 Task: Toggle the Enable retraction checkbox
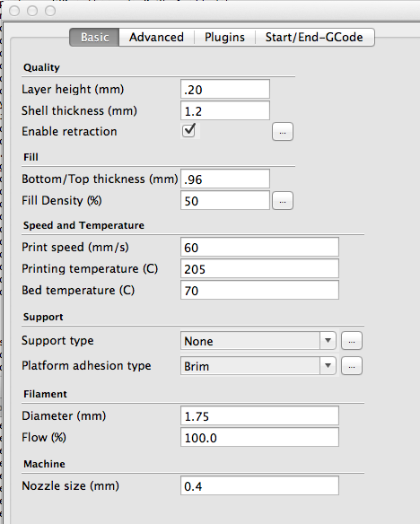pos(189,130)
